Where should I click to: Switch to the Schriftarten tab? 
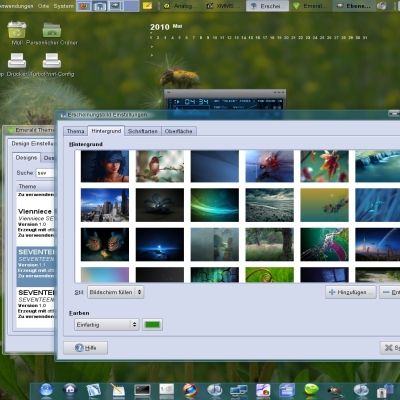[143, 131]
